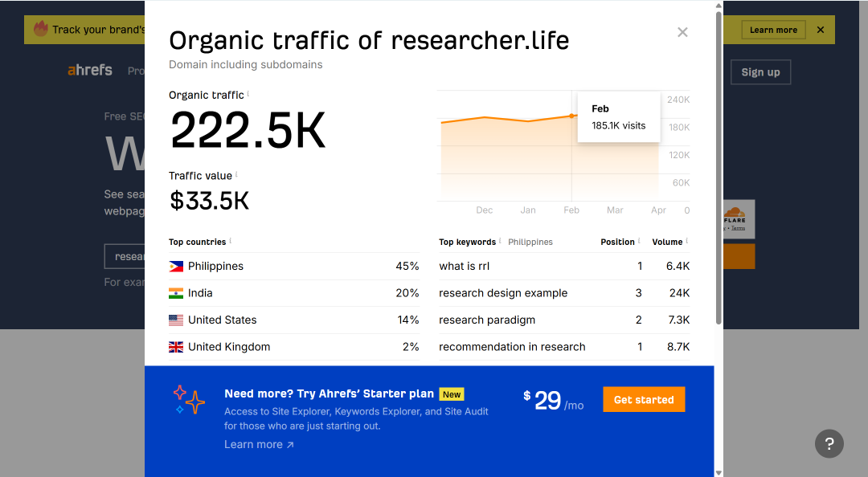Click the 'Domain including subdomains' subtitle
Screen dimensions: 868x477
(246, 65)
